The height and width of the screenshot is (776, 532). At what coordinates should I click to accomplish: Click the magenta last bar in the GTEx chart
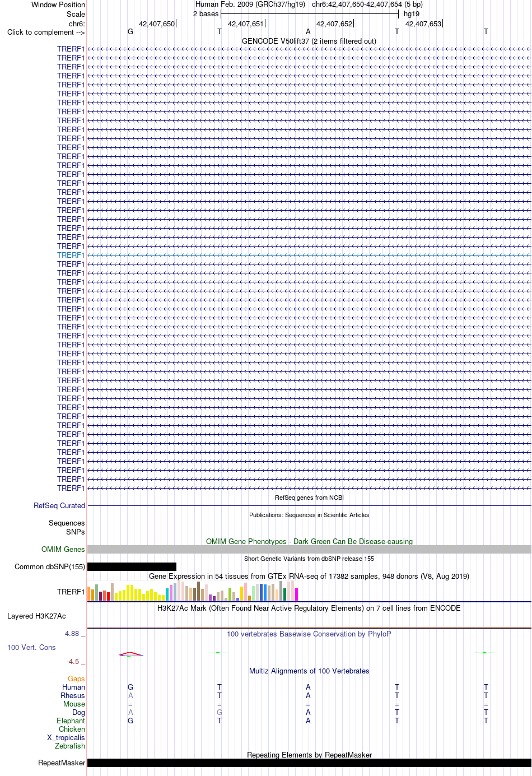click(297, 594)
